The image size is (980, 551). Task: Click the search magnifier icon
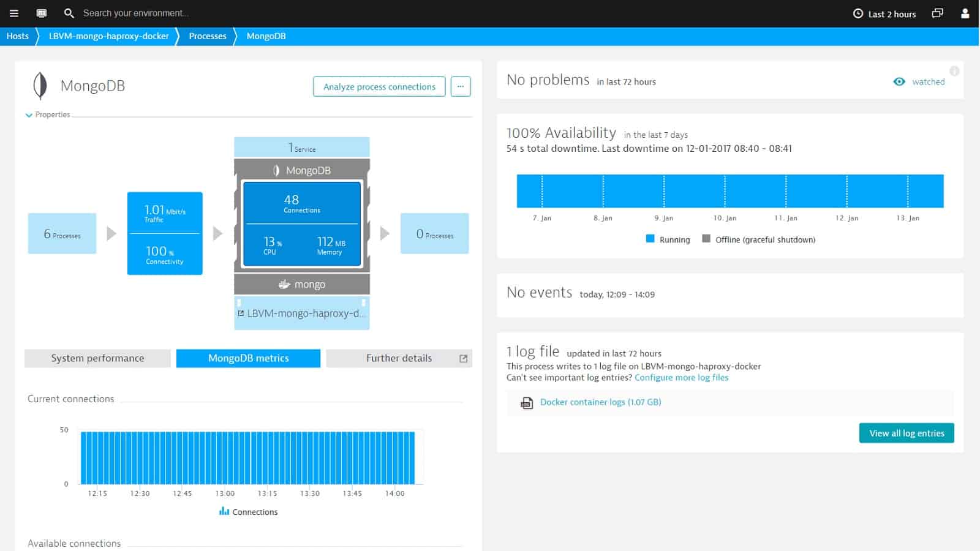click(69, 13)
